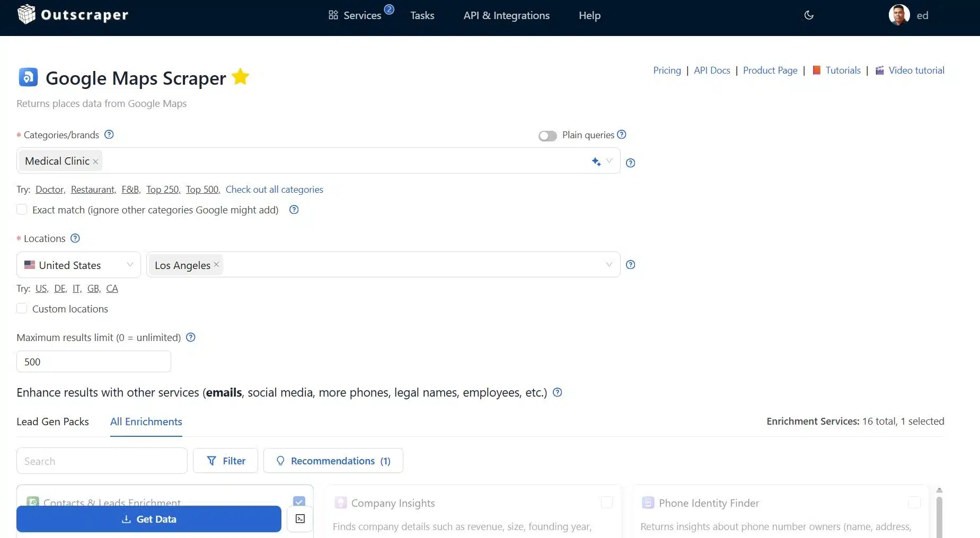This screenshot has height=538, width=980.
Task: Enable the Custom locations checkbox
Action: pyautogui.click(x=22, y=309)
